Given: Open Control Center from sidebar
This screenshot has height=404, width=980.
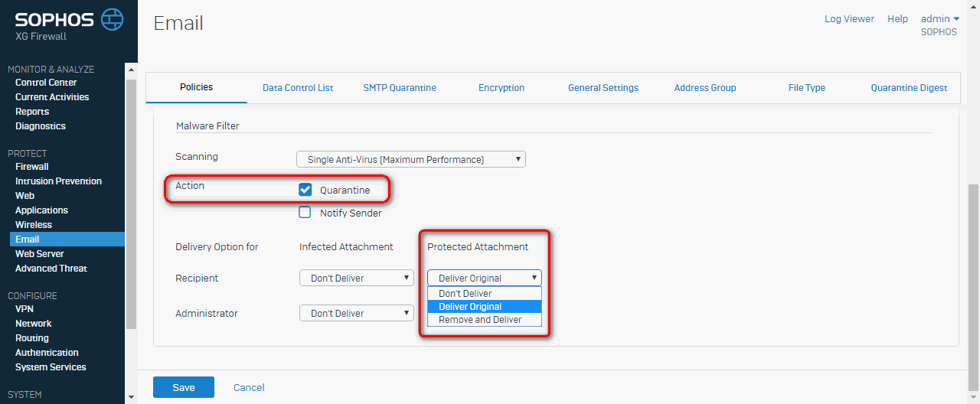Looking at the screenshot, I should pyautogui.click(x=46, y=83).
